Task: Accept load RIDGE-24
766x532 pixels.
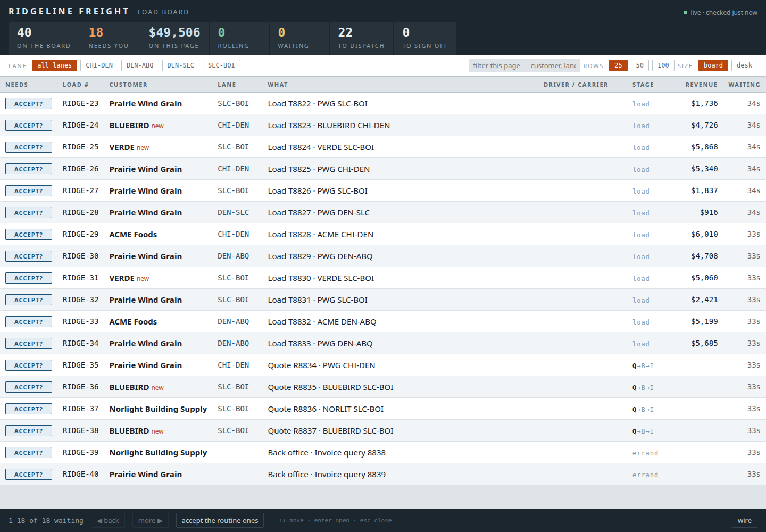Action: point(29,126)
